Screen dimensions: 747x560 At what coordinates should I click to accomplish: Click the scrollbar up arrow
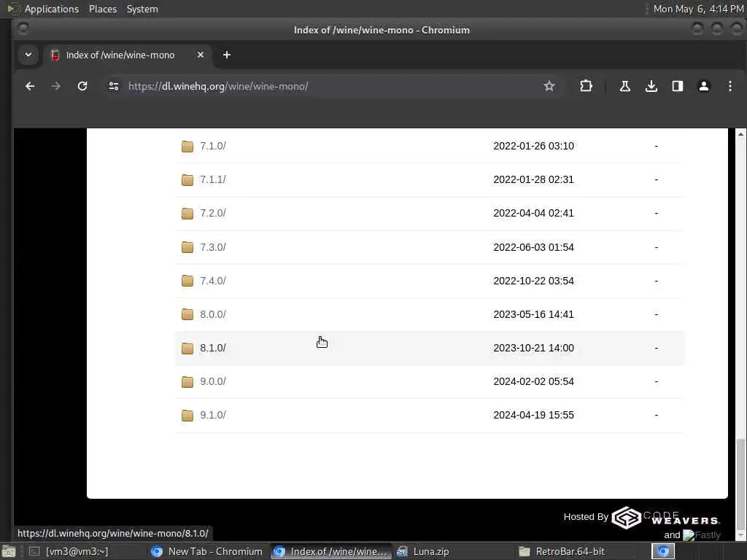coord(740,134)
